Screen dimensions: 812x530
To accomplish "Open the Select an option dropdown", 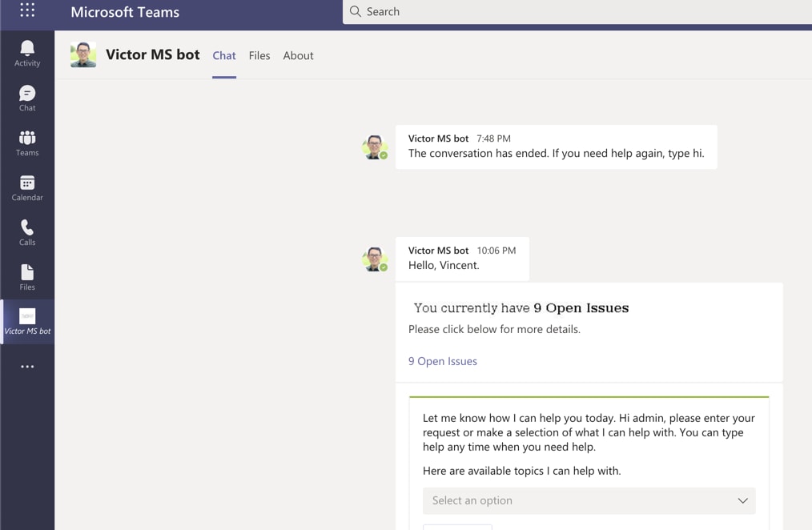I will (589, 500).
